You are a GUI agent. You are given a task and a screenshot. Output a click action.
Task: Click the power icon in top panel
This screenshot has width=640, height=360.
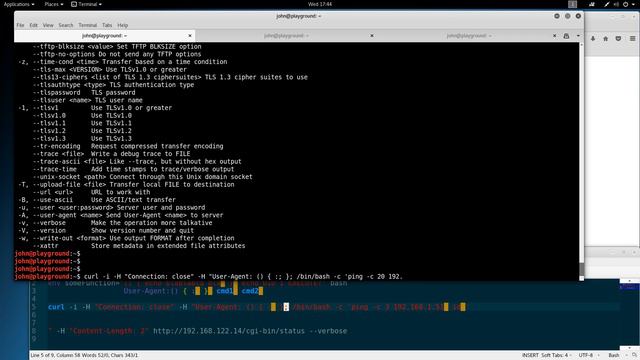pyautogui.click(x=626, y=4)
